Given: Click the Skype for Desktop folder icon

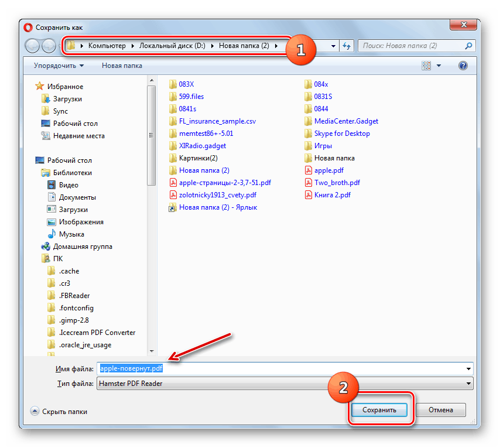Looking at the screenshot, I should [308, 134].
